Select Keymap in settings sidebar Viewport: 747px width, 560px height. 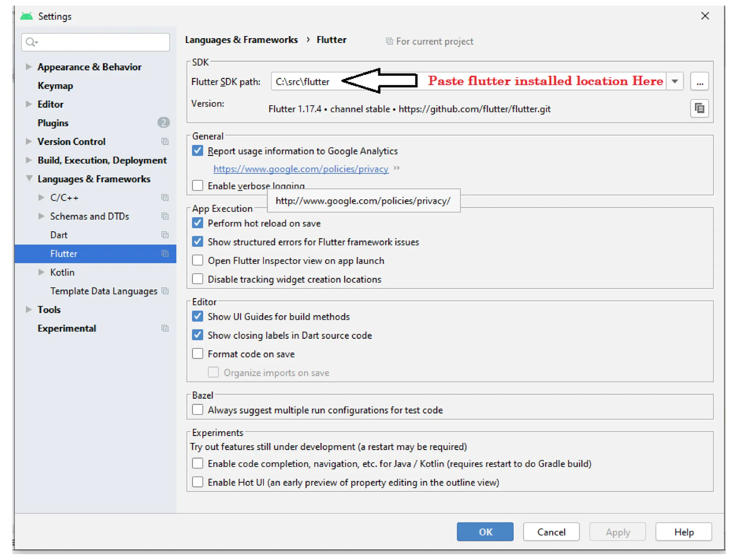55,86
